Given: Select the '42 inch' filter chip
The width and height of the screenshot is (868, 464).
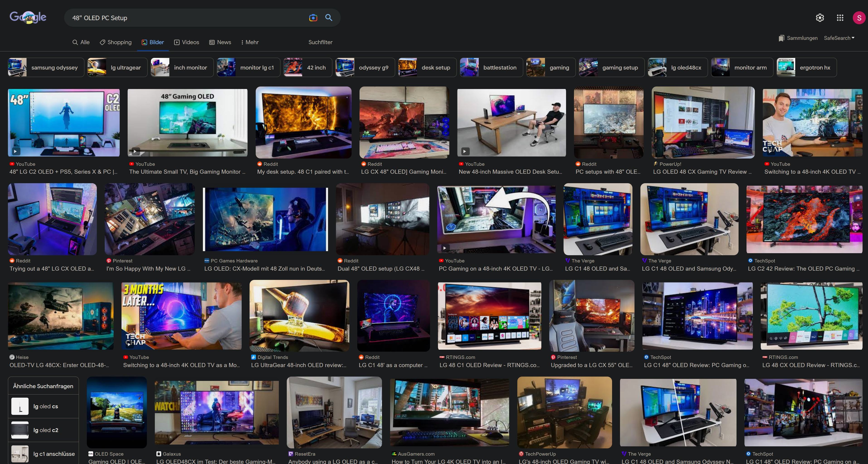Looking at the screenshot, I should pyautogui.click(x=308, y=67).
